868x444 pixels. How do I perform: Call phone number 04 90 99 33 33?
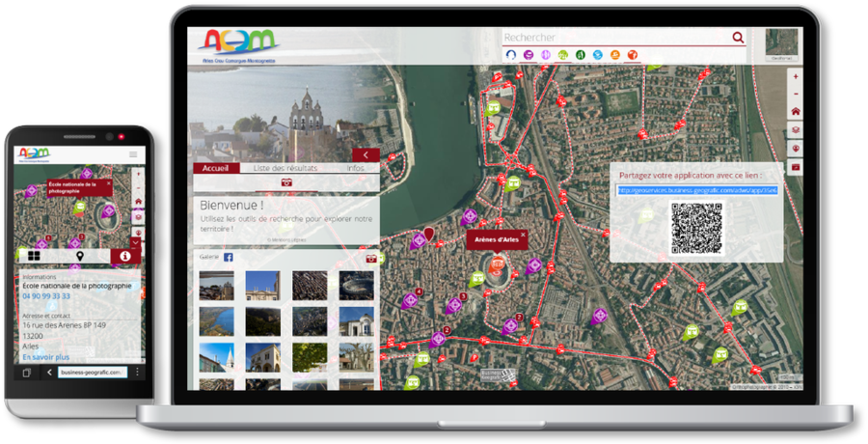(x=46, y=296)
